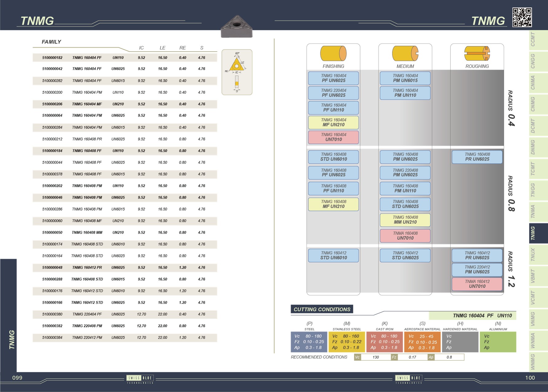Viewport: 548px width, 392px height.
Task: Click the Swiss Blue logo on page 099
Action: point(140,378)
